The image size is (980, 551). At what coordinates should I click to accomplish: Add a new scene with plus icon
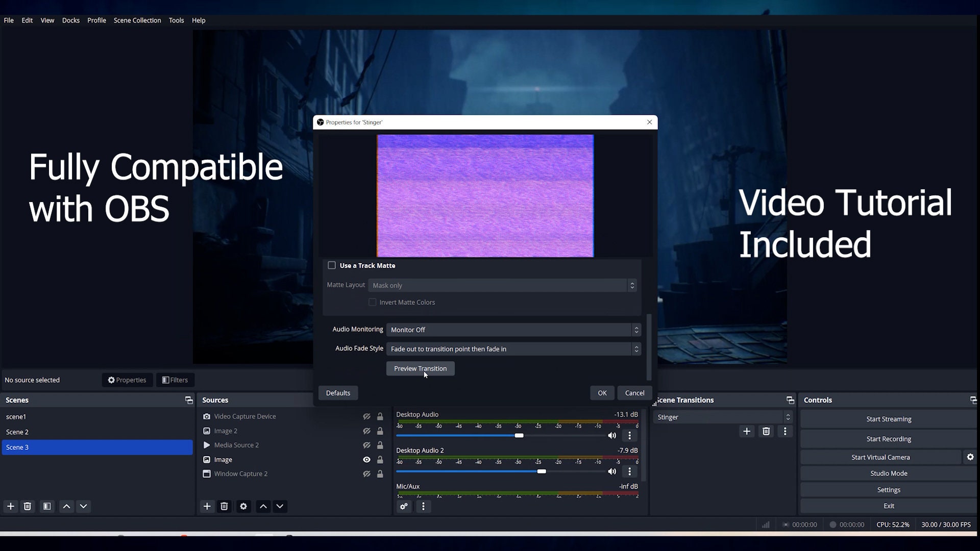pyautogui.click(x=11, y=506)
